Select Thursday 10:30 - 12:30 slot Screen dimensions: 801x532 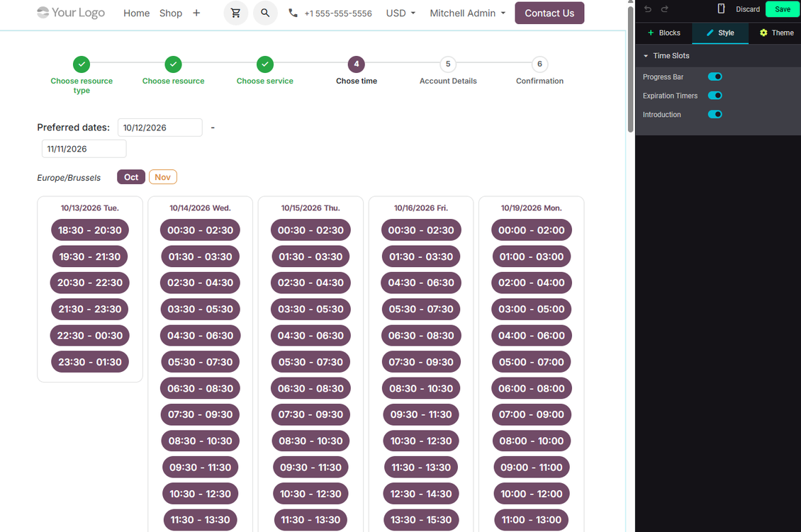point(310,494)
